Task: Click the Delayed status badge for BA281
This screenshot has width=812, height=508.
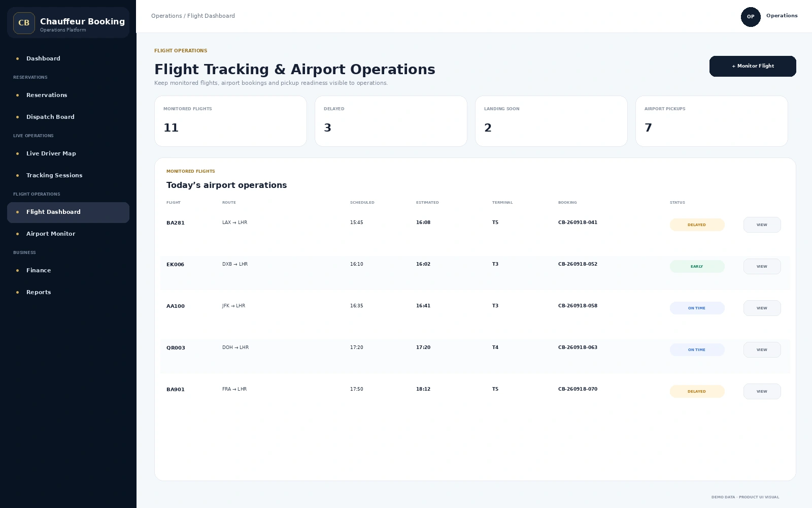Action: (x=697, y=225)
